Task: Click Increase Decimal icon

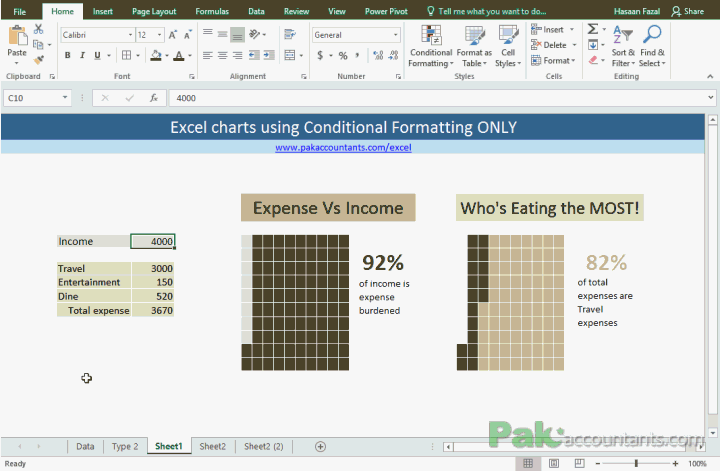Action: [378, 56]
